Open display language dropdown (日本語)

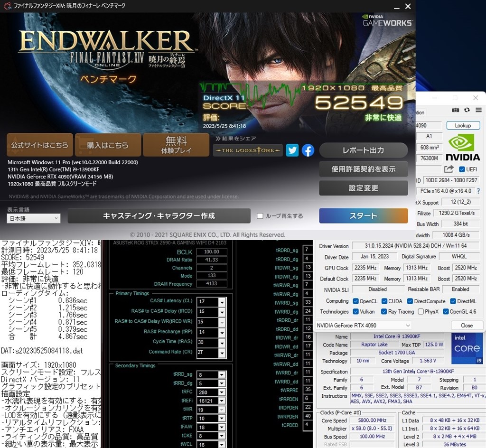(34, 218)
